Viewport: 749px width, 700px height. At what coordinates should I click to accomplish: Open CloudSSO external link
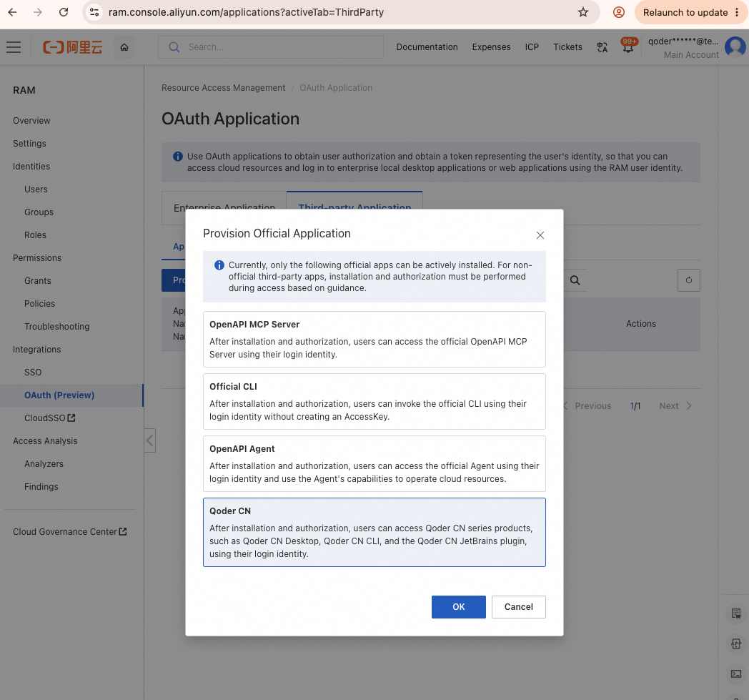pyautogui.click(x=50, y=418)
